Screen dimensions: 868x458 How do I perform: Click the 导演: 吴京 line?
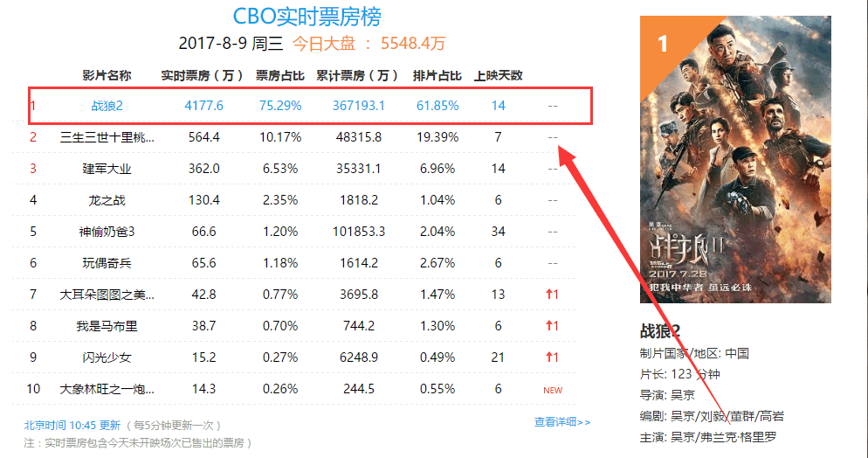[667, 395]
